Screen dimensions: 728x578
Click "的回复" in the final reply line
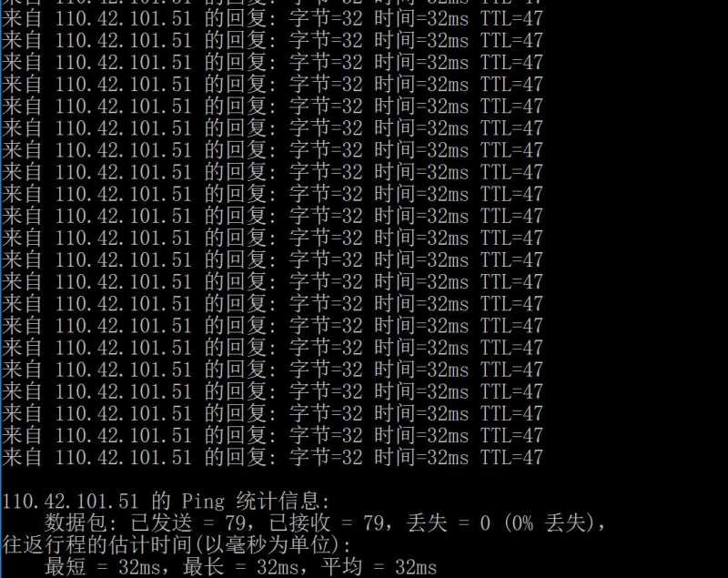click(x=235, y=457)
